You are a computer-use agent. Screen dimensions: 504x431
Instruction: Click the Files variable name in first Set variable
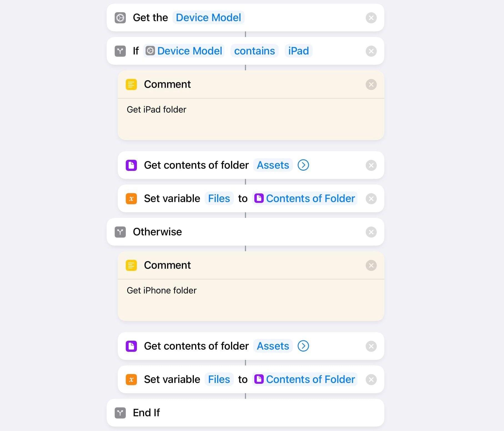pyautogui.click(x=219, y=198)
